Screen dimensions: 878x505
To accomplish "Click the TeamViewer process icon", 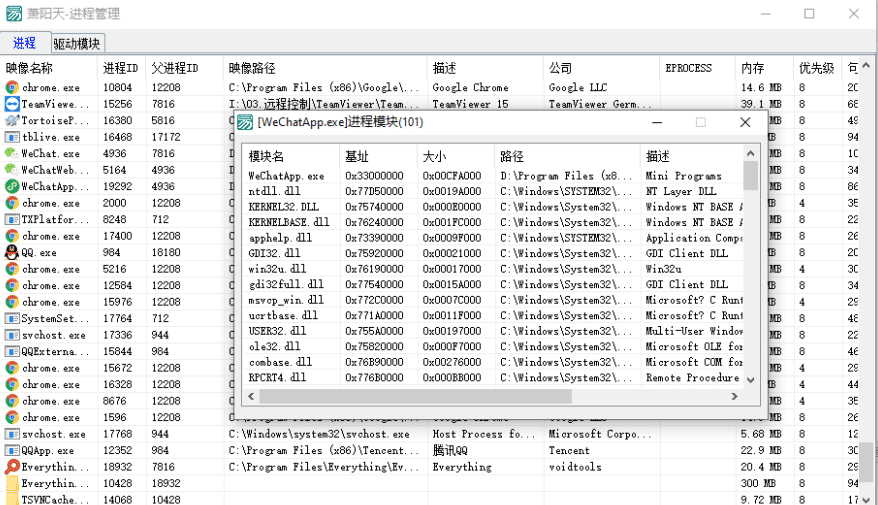I will 12,104.
